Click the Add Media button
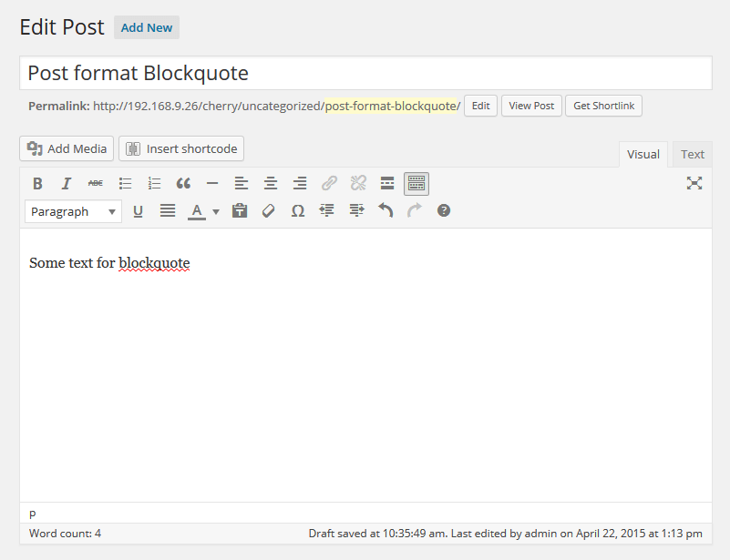This screenshot has width=730, height=560. [67, 148]
